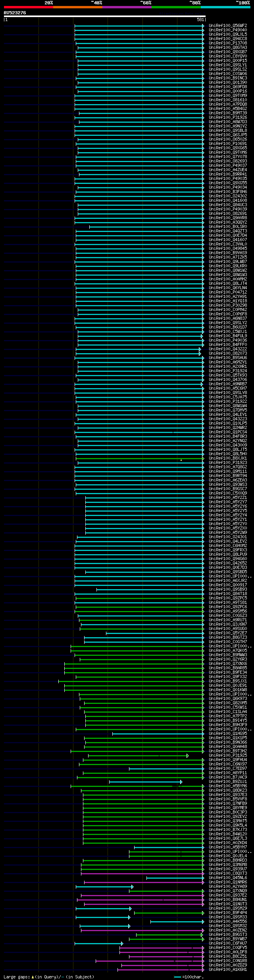Click UniRef100_Q42652 label
The width and height of the screenshot is (254, 980).
tap(228, 563)
